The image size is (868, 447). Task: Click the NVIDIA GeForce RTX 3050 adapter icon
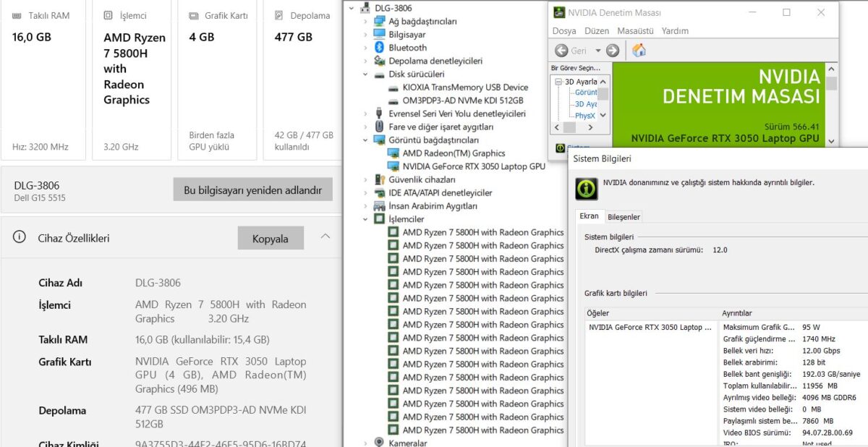click(393, 166)
